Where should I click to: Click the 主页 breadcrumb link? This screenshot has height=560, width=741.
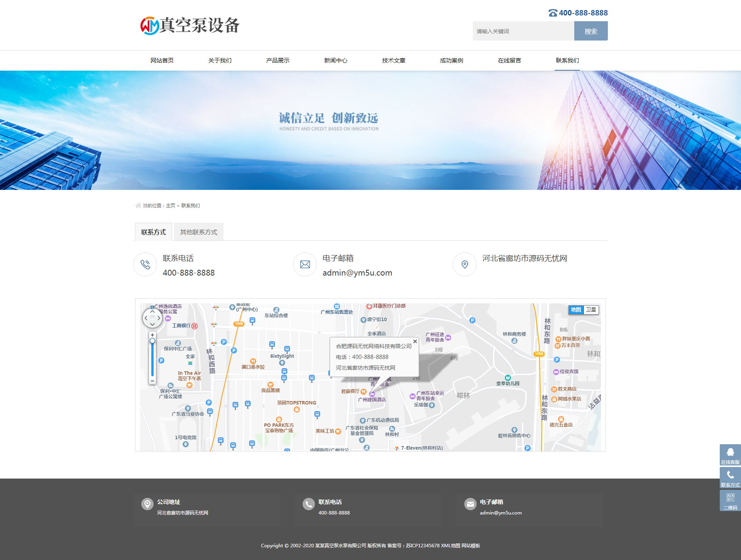click(x=170, y=206)
